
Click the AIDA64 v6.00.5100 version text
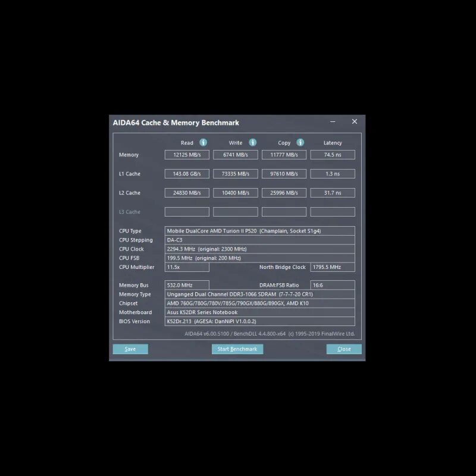[x=270, y=334]
